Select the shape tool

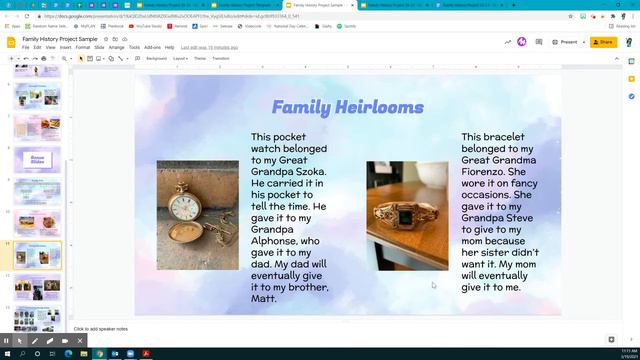(111, 59)
